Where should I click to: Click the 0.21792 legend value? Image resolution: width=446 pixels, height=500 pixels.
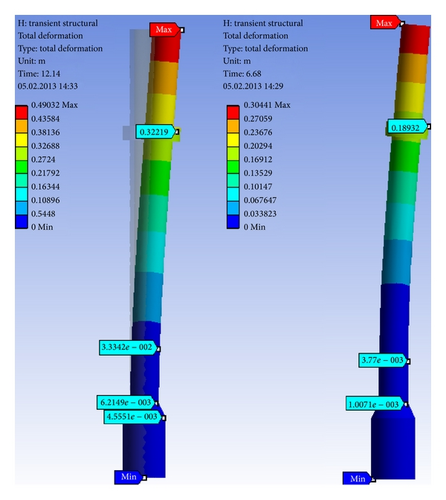pos(45,173)
